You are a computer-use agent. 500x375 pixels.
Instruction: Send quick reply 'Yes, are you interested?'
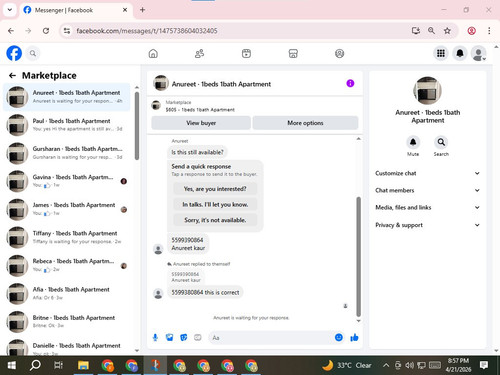[x=215, y=189]
